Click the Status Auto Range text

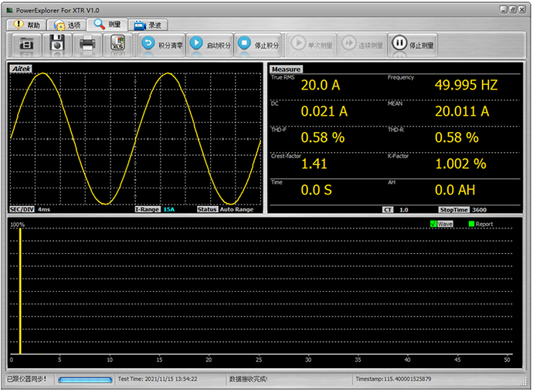[x=236, y=209]
